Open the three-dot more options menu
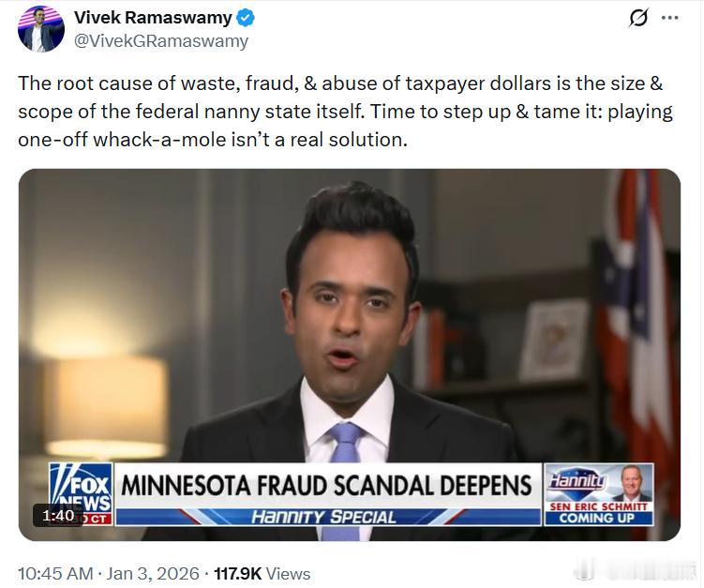This screenshot has height=588, width=704. pos(670,18)
